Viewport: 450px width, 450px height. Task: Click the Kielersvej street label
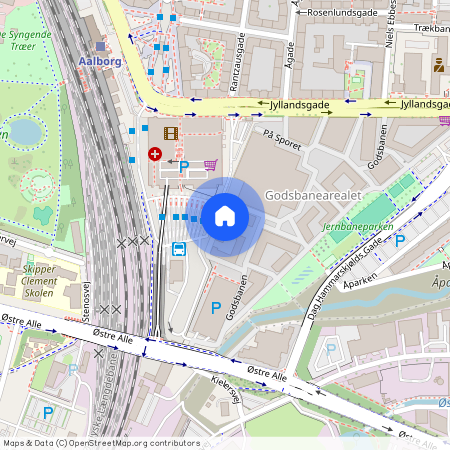point(226,389)
